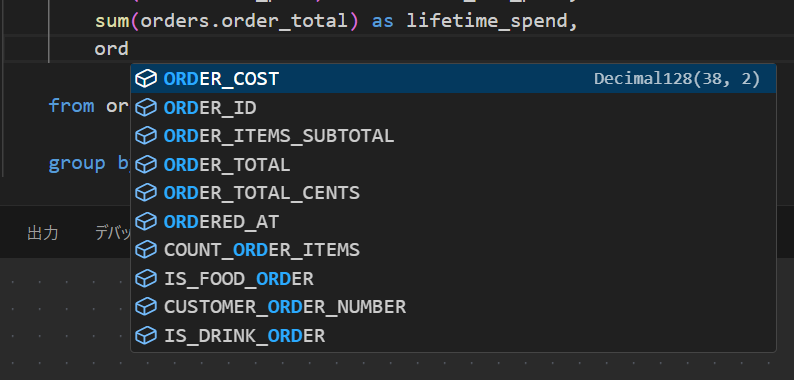
Task: Click the field icon beside IS_FOOD_ORDER
Action: coord(146,279)
